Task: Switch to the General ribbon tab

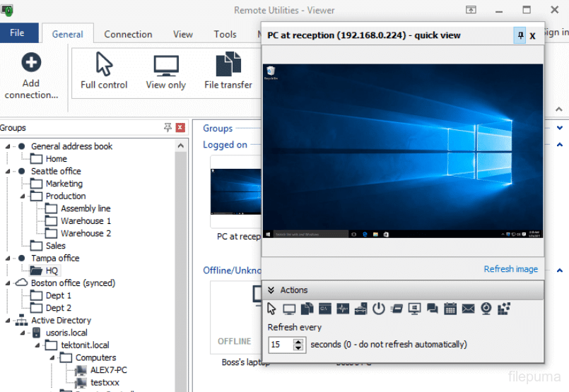Action: point(67,34)
